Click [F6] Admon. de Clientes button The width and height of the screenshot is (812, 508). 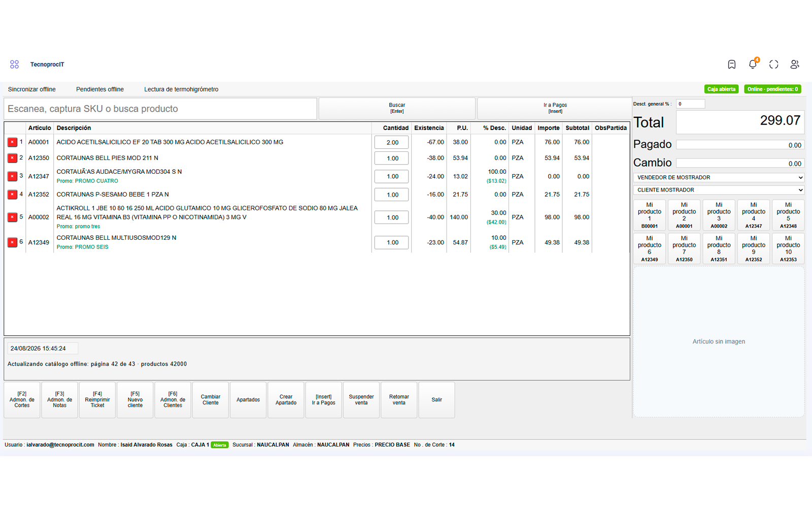(x=173, y=400)
